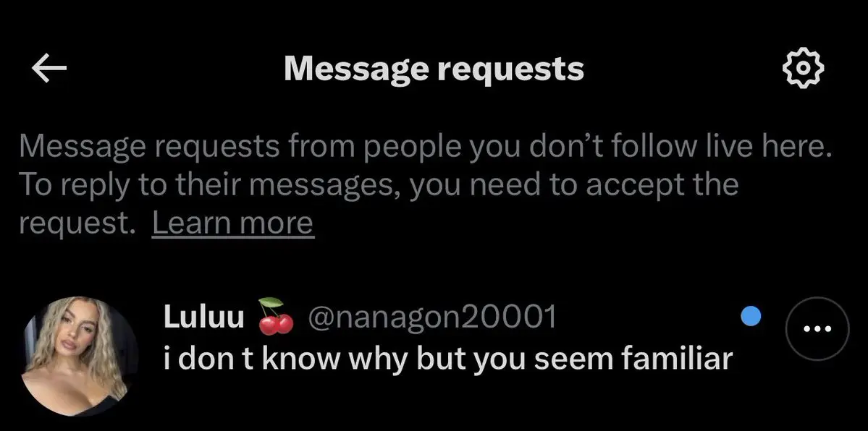Click the Luluu display name
The width and height of the screenshot is (868, 431).
(203, 317)
